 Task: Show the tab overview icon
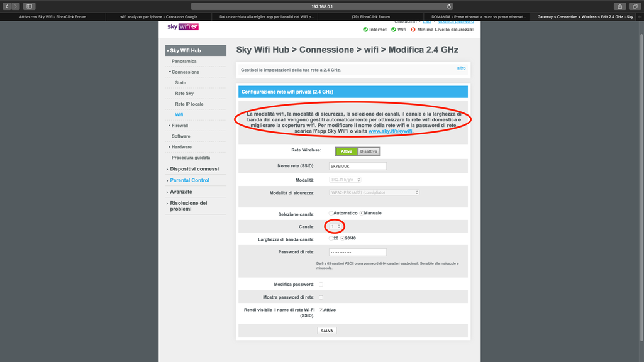click(x=635, y=6)
